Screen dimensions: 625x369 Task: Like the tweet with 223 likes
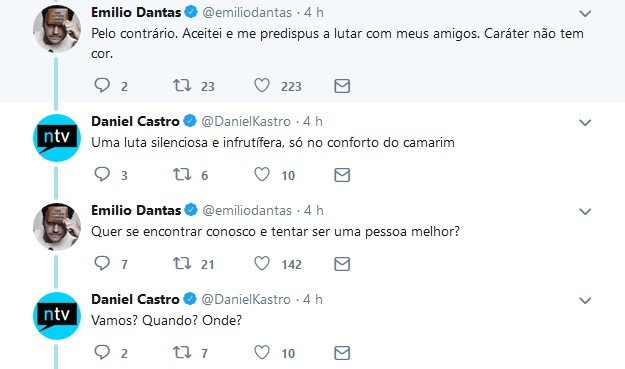point(262,85)
